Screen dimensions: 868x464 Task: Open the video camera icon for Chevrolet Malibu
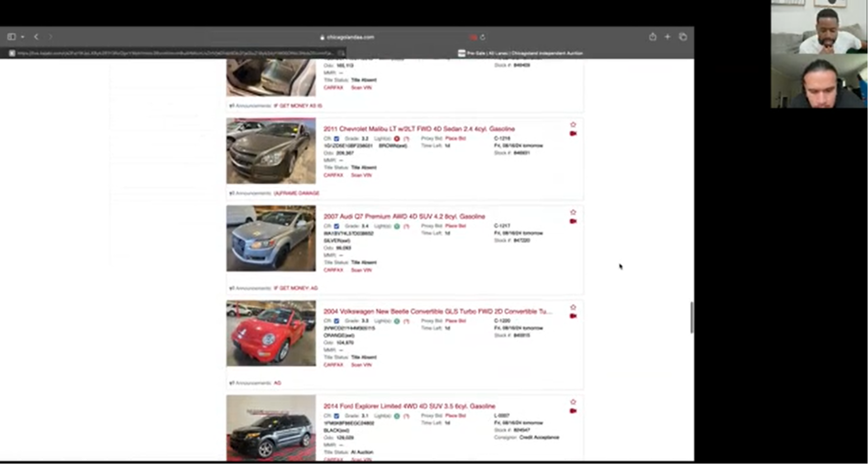pyautogui.click(x=573, y=134)
